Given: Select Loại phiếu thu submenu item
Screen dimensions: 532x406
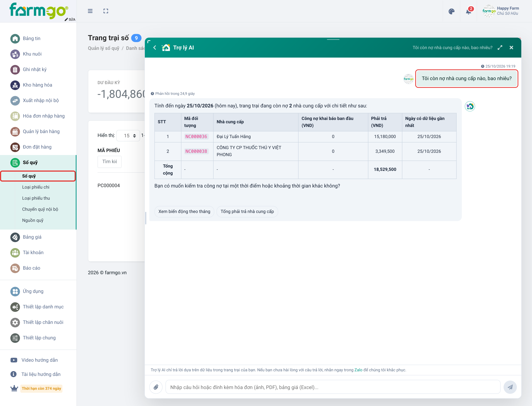Looking at the screenshot, I should click(36, 198).
